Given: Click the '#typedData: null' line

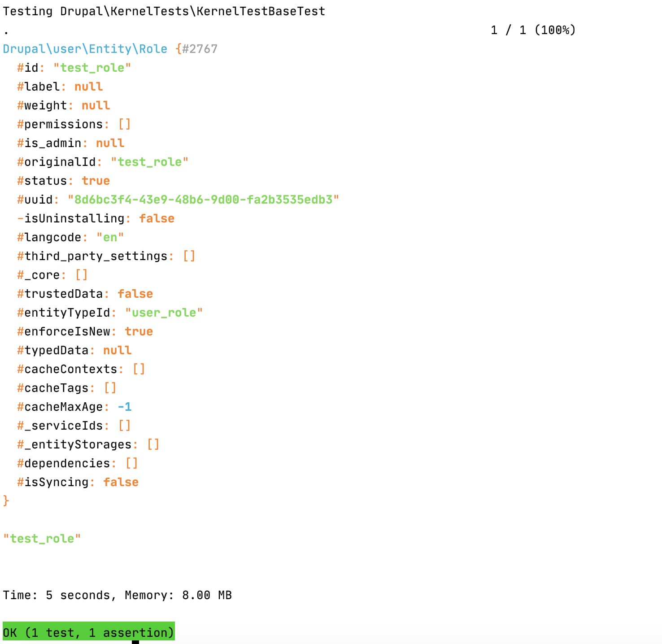Looking at the screenshot, I should tap(74, 350).
